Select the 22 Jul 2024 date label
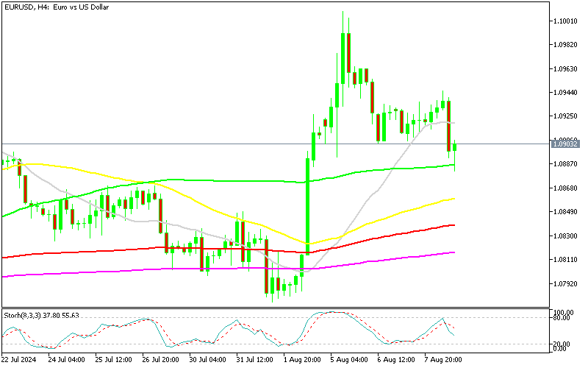Screen dimensions: 588x368 pyautogui.click(x=20, y=360)
